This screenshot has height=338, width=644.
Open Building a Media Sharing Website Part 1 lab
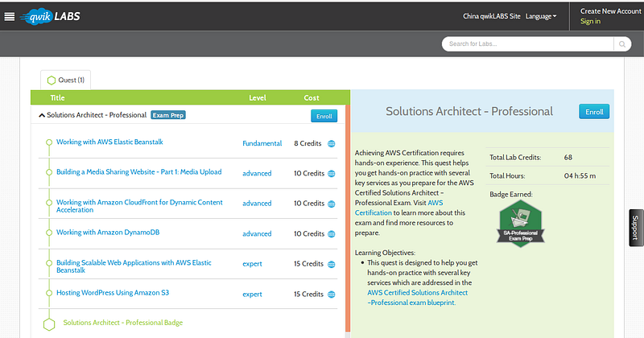point(138,172)
